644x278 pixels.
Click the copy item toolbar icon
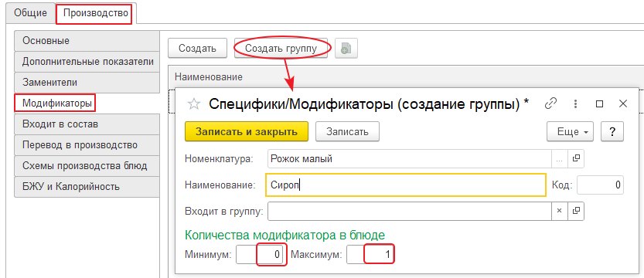[x=346, y=49]
